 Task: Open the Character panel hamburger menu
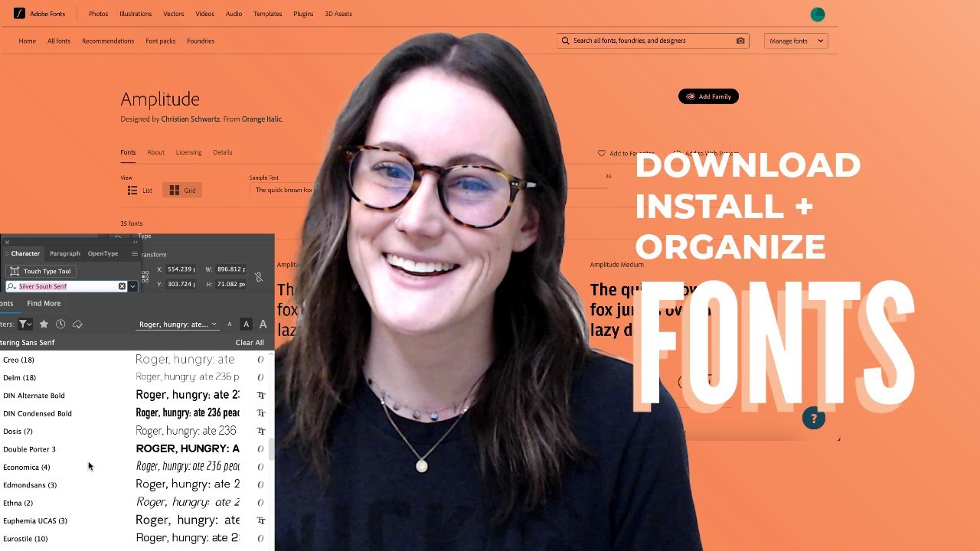pyautogui.click(x=135, y=253)
